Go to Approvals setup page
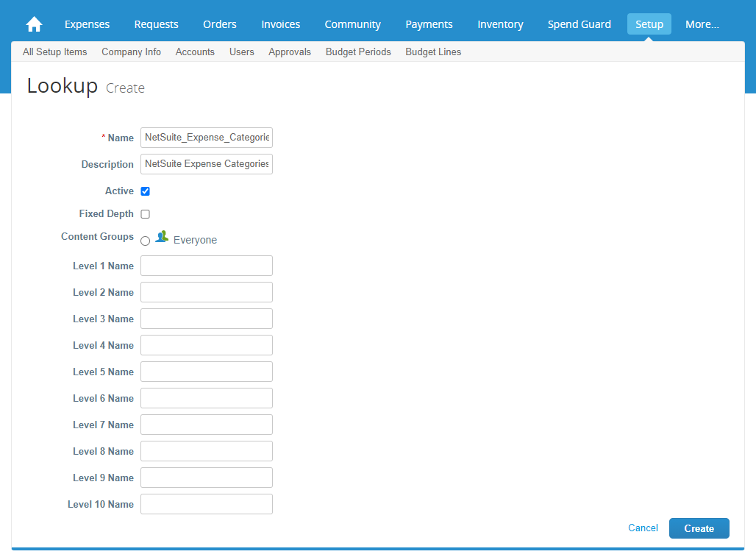The height and width of the screenshot is (557, 756). pos(289,52)
